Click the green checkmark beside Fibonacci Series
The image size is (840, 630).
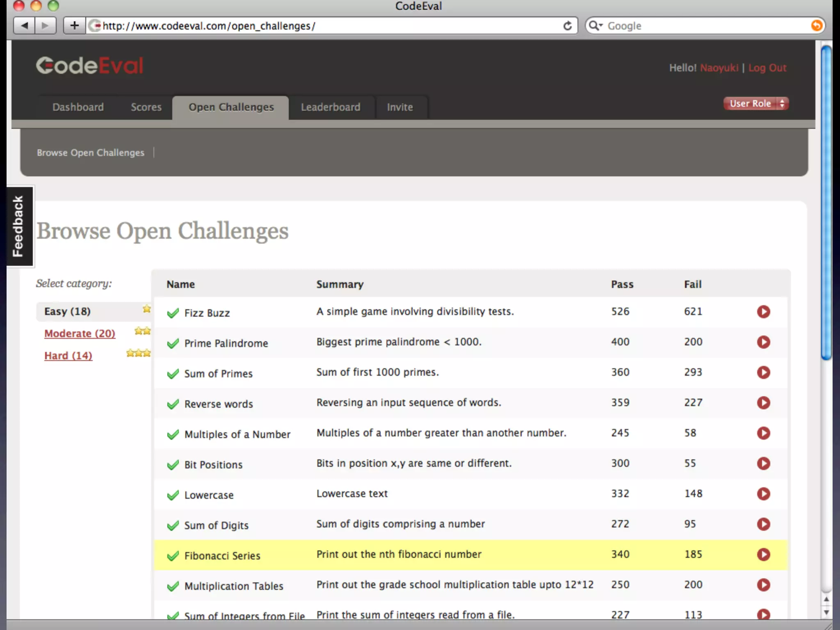click(x=173, y=556)
